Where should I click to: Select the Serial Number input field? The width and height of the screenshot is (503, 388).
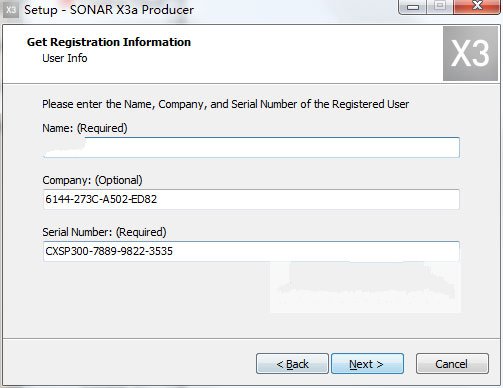[251, 251]
